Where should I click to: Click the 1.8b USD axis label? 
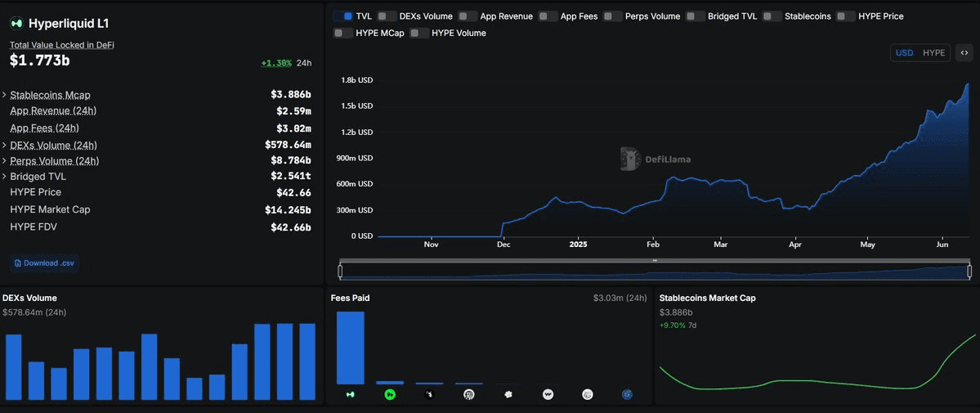point(356,80)
